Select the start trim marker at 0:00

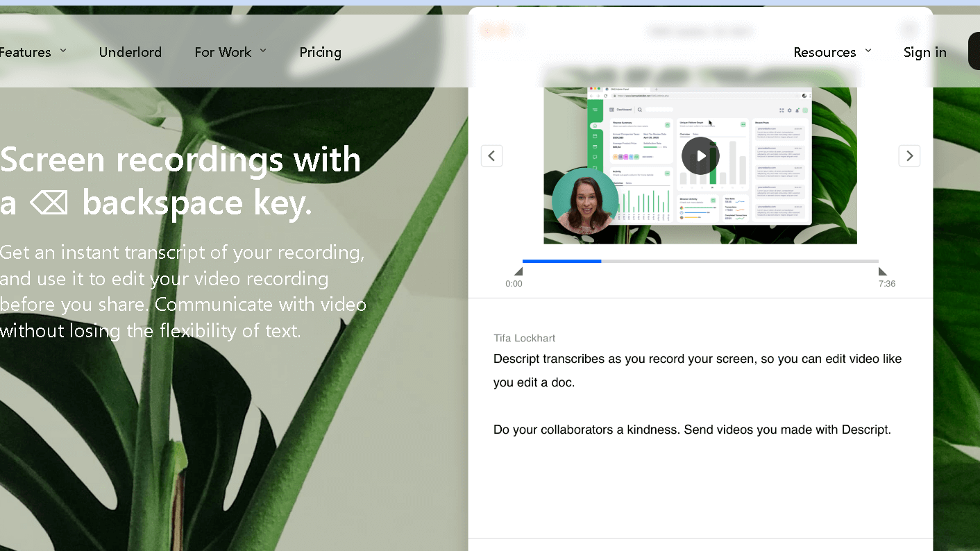click(x=518, y=271)
